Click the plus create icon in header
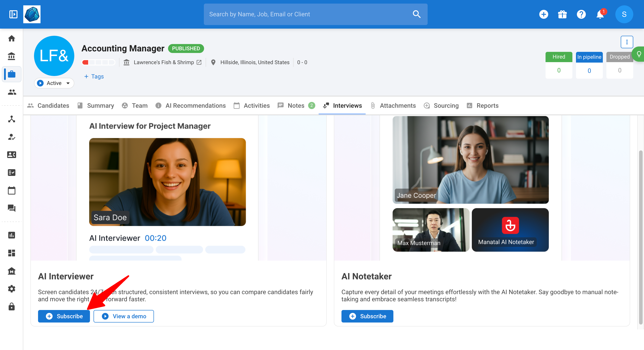This screenshot has height=350, width=644. point(544,14)
